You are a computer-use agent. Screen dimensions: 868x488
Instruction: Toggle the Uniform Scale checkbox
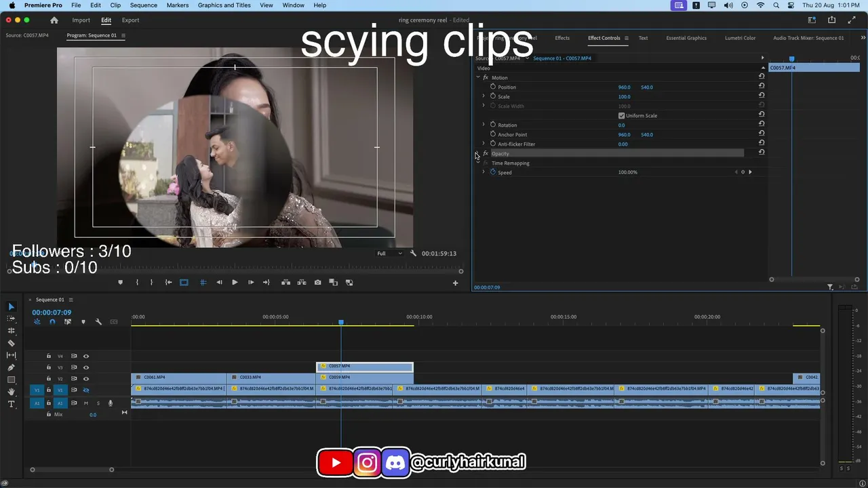pos(621,116)
